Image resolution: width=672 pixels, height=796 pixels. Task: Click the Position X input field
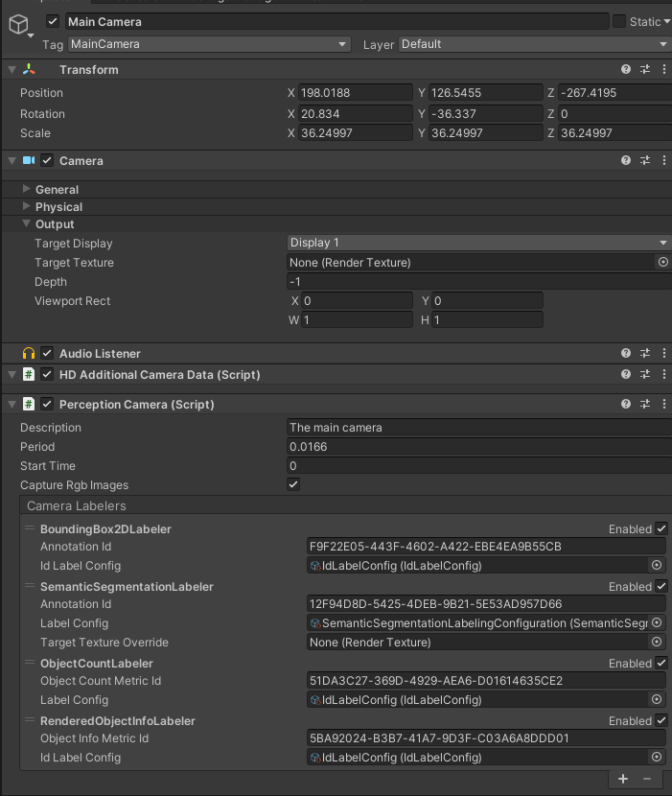point(355,93)
